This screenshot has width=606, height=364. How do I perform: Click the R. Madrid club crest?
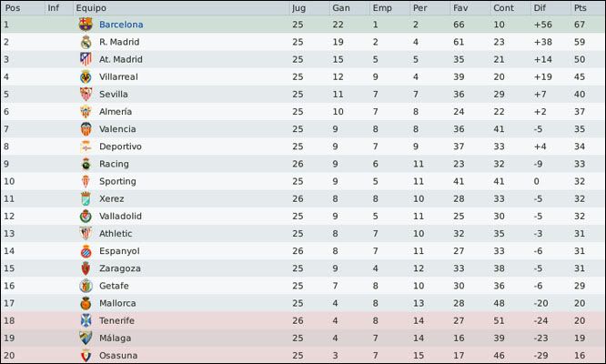coord(86,42)
